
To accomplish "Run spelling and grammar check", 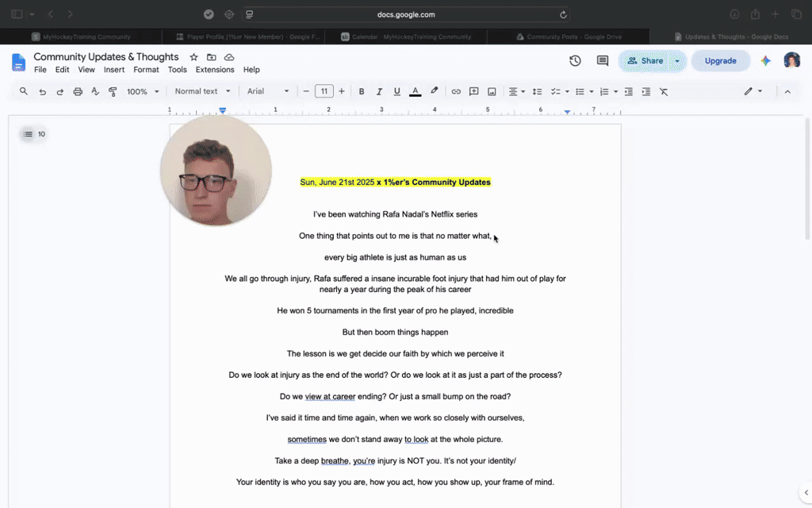I will pyautogui.click(x=95, y=92).
